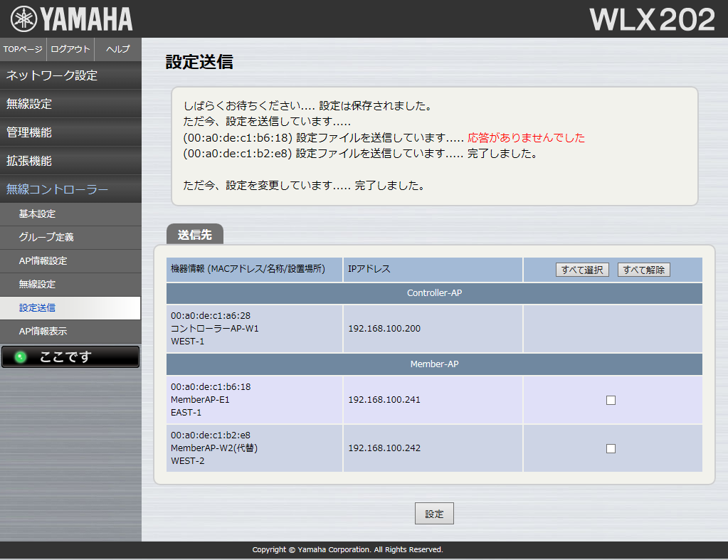Open 基本設定 in the sidebar submenu
The width and height of the screenshot is (728, 560).
click(x=70, y=213)
